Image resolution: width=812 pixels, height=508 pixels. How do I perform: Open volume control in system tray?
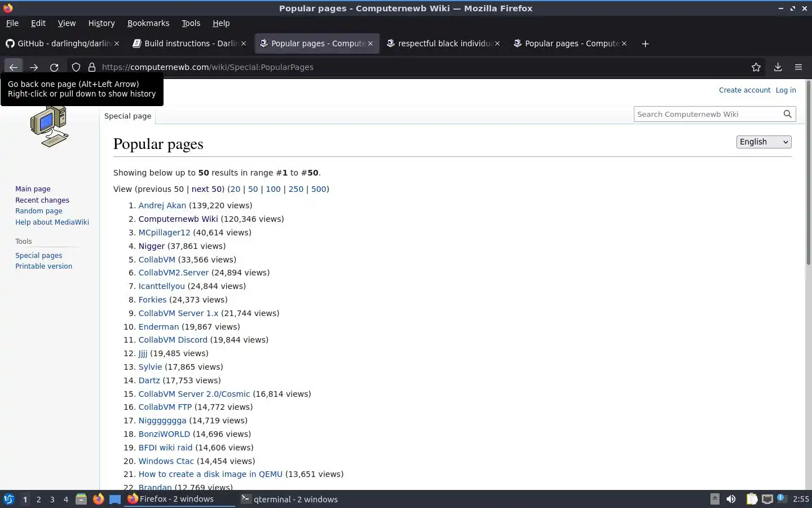pos(731,499)
